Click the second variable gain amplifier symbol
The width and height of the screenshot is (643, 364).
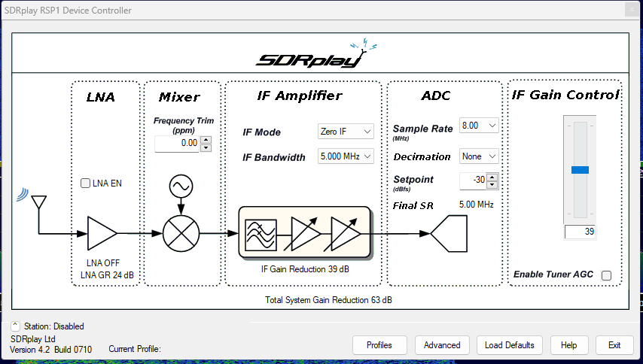point(343,234)
